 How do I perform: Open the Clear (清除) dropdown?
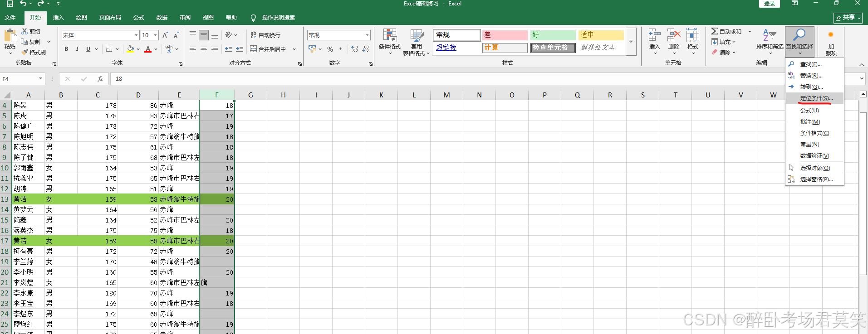point(723,52)
